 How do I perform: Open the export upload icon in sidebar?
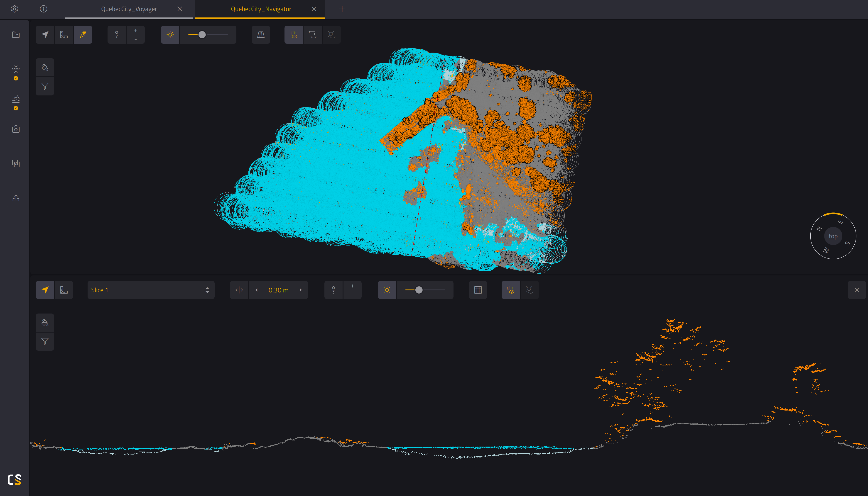pos(16,198)
